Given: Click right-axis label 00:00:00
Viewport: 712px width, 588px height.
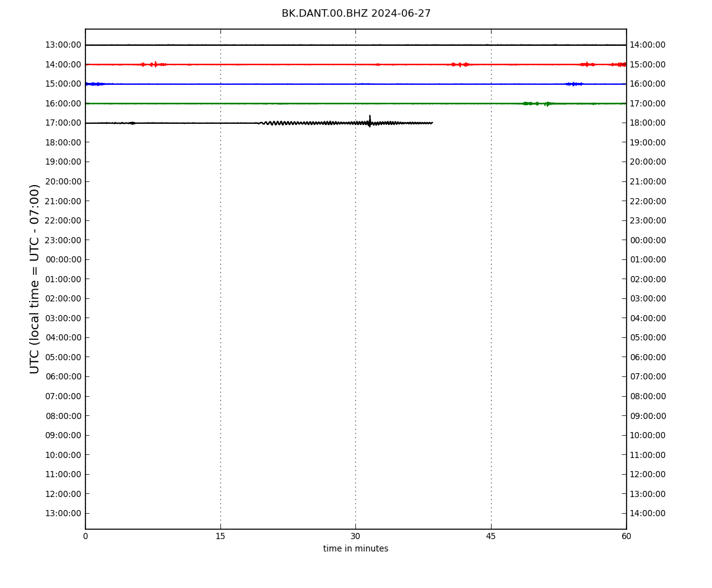Looking at the screenshot, I should tap(648, 240).
